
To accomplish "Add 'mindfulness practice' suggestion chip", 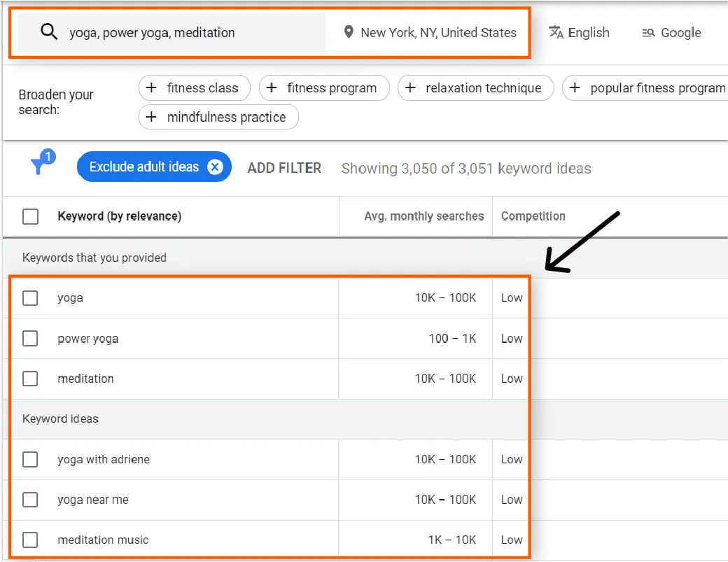I will 218,117.
